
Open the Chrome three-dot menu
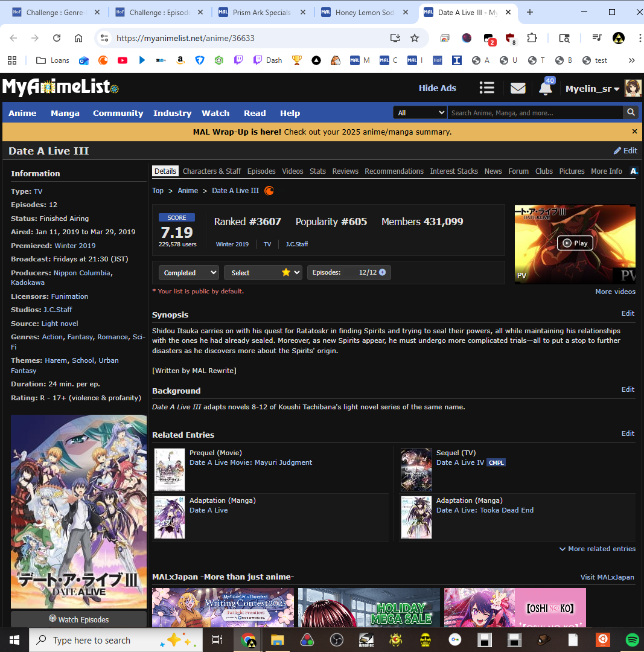pyautogui.click(x=639, y=38)
